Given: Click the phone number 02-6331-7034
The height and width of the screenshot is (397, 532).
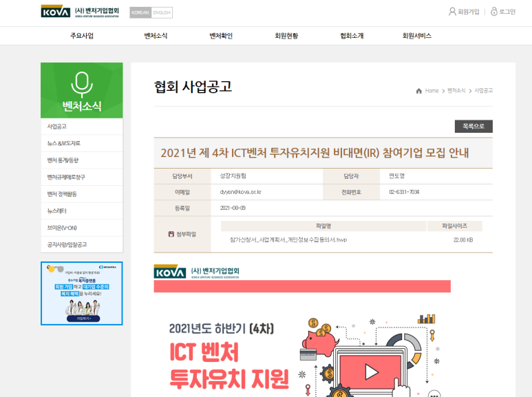Looking at the screenshot, I should (404, 192).
